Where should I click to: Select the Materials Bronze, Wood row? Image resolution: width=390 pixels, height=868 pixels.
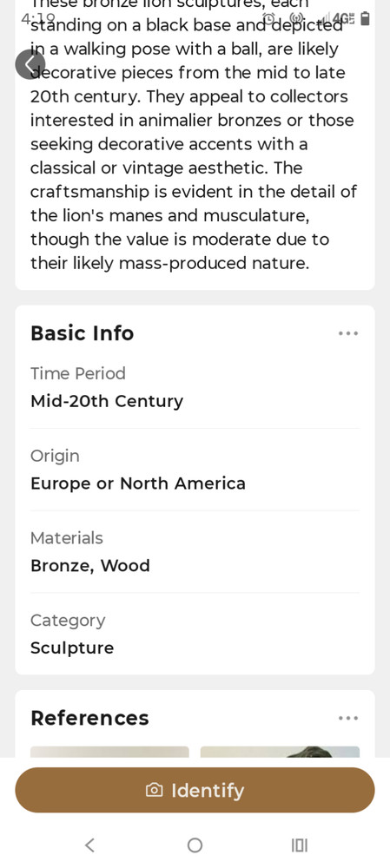[195, 551]
